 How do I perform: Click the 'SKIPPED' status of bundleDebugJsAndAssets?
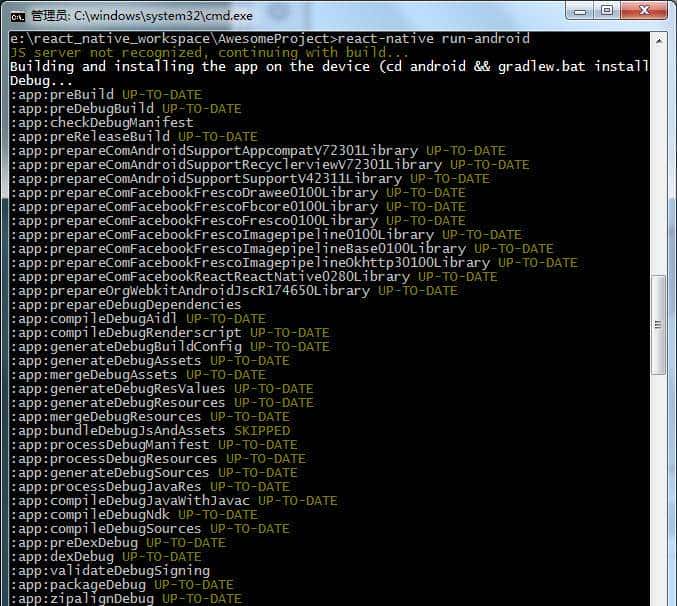click(x=262, y=431)
